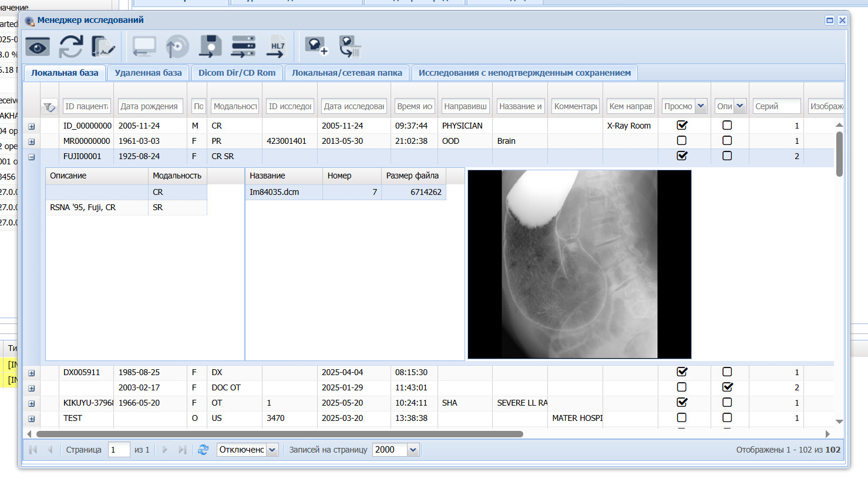The image size is (868, 489).
Task: Click the vertical scrollbar thumb in grid
Action: point(839,154)
